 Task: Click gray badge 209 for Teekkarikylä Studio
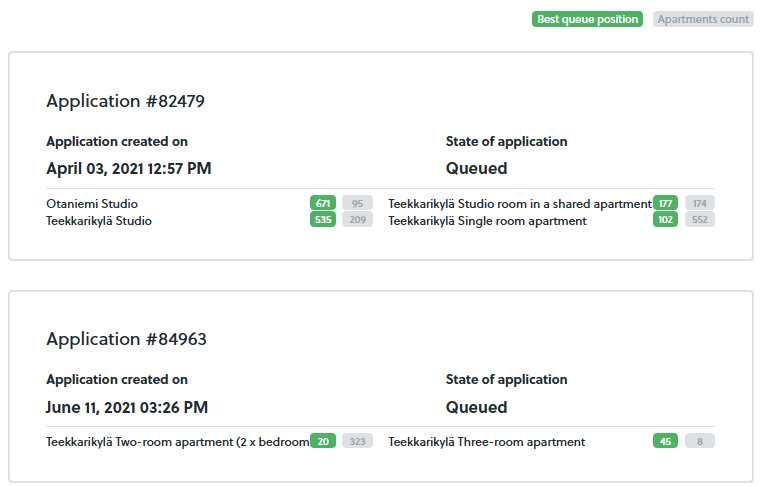click(x=357, y=219)
